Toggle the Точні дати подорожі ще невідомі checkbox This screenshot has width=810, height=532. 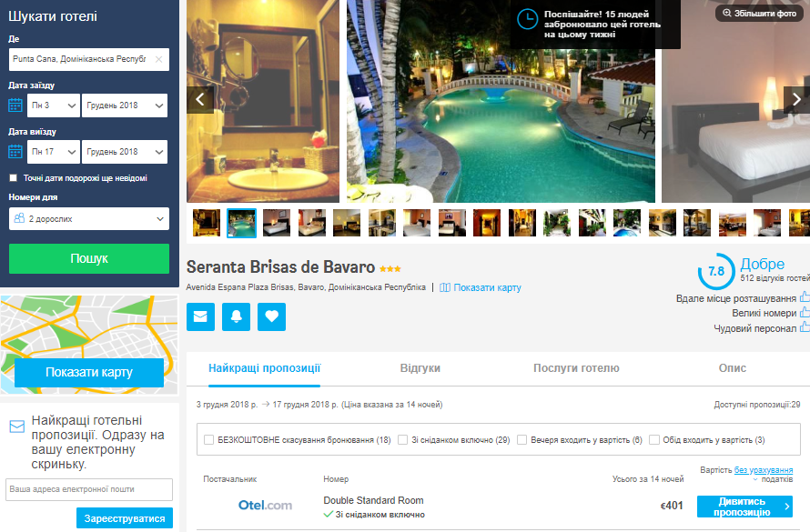14,178
